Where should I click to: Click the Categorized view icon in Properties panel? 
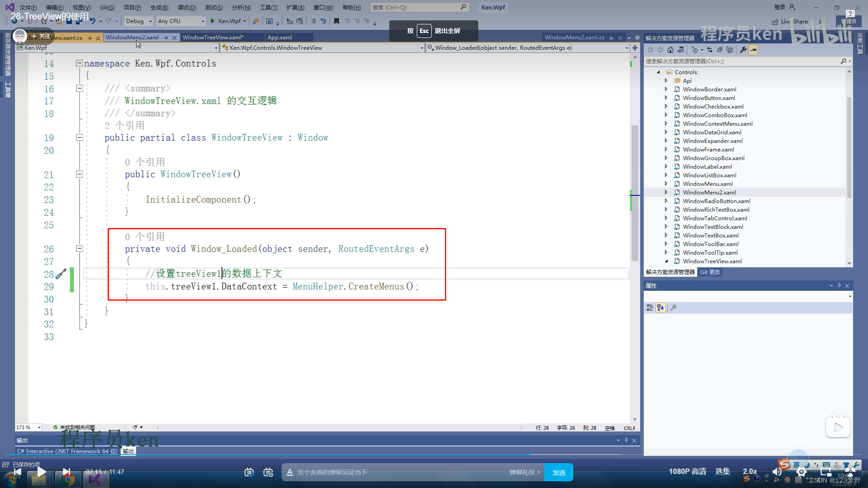650,308
